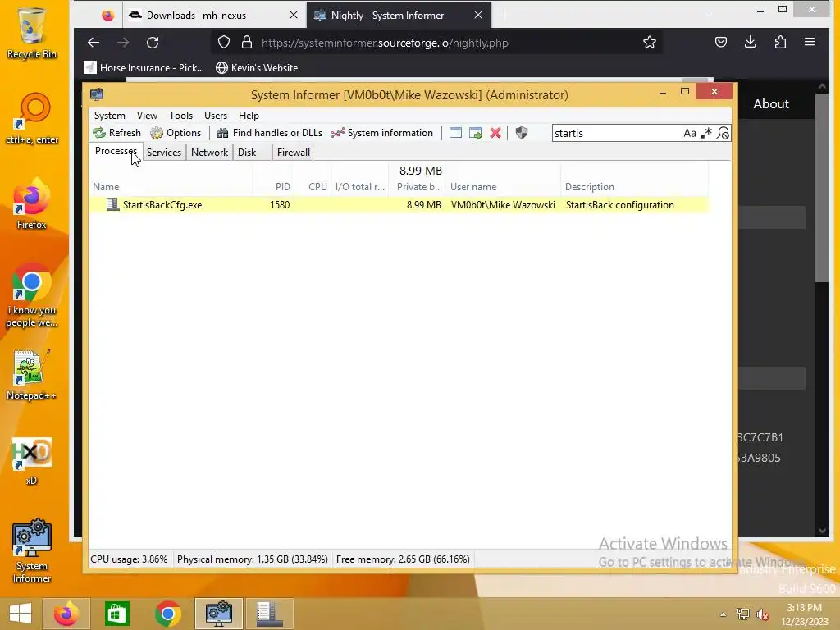Open Firefox extensions puzzle icon
840x630 pixels.
[x=781, y=43]
